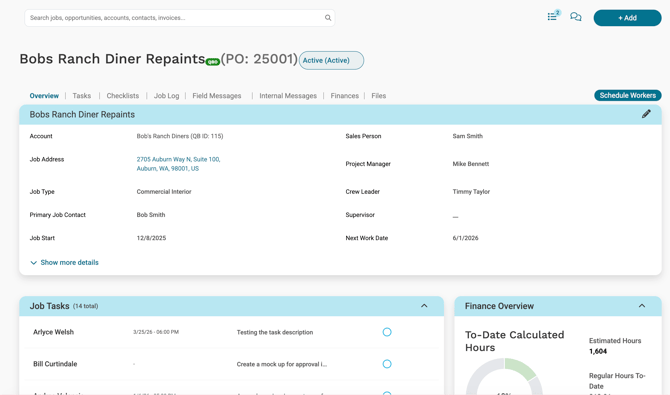Screen dimensions: 670x395
Task: Click the hours donut chart
Action: click(504, 376)
